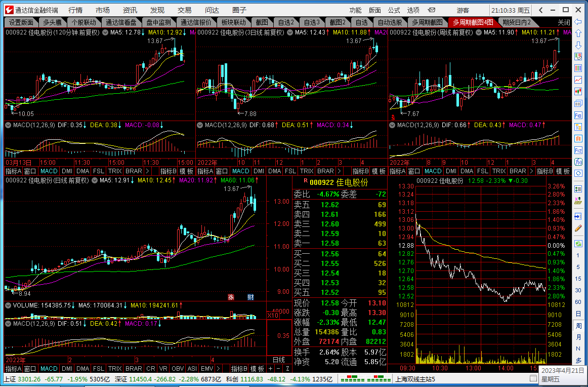Expand MA settings dropdown on weekly chart

point(479,32)
